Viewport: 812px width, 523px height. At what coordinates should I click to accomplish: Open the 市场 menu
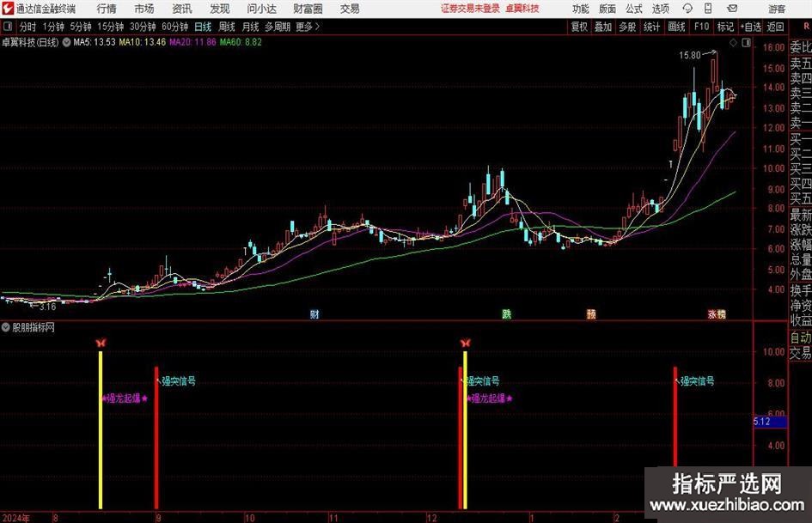(144, 9)
